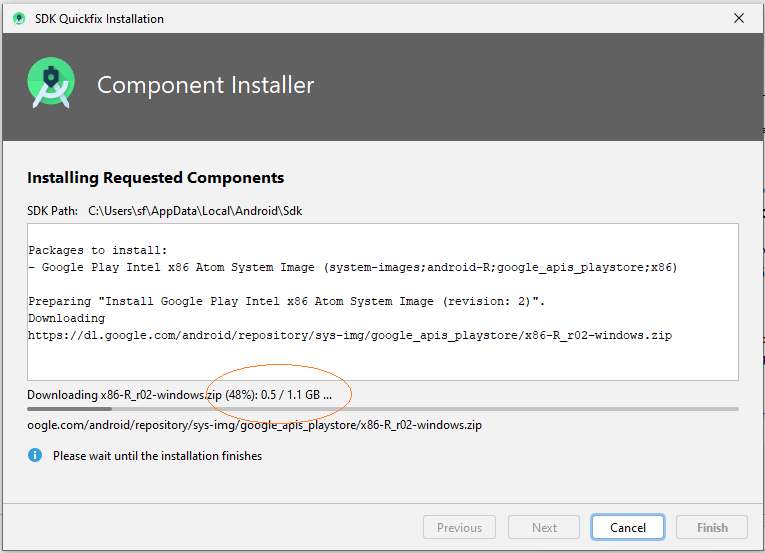Click the Android Studio icon in title bar
This screenshot has height=553, width=765.
(19, 19)
